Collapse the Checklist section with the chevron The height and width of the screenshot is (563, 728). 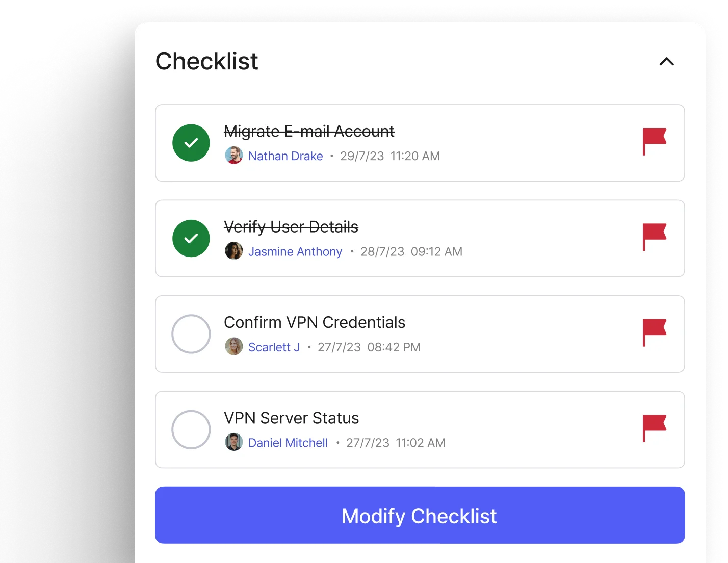tap(666, 62)
